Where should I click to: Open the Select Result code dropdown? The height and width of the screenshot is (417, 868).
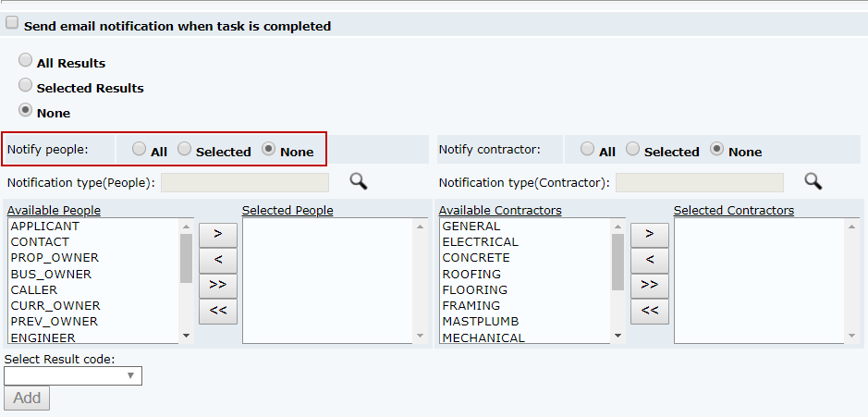(x=73, y=375)
